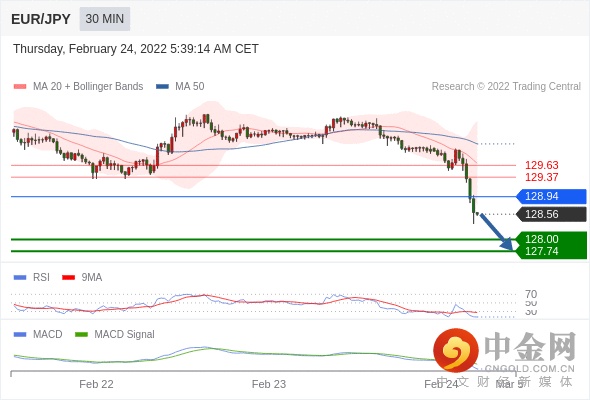This screenshot has width=590, height=400.
Task: Click the 30 MIN timeframe button
Action: (x=105, y=19)
